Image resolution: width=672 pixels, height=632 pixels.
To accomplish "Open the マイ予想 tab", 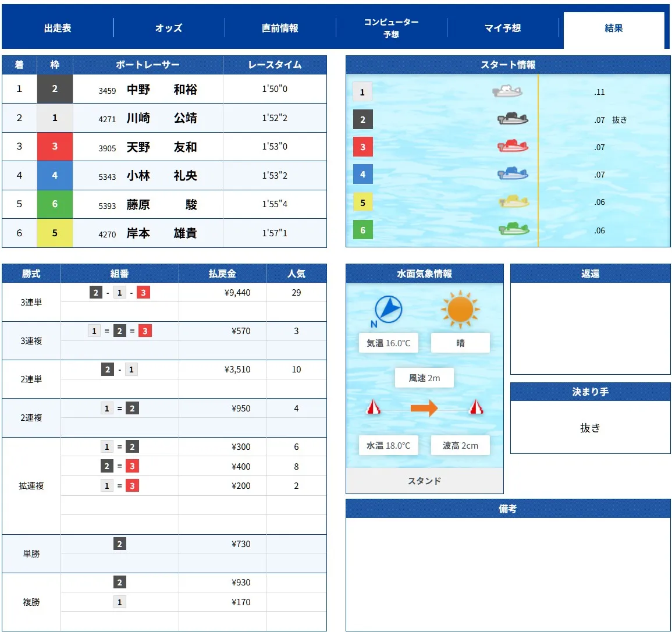I will (x=504, y=27).
